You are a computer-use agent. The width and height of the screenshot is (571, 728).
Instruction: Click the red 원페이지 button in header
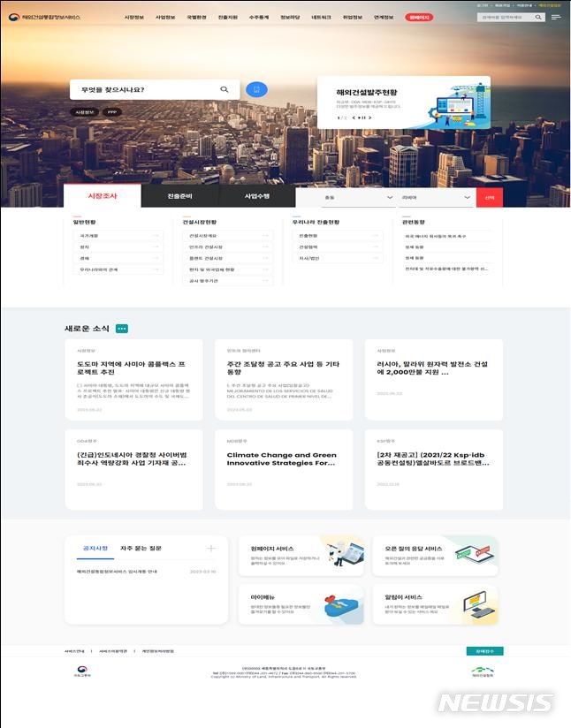pyautogui.click(x=419, y=17)
